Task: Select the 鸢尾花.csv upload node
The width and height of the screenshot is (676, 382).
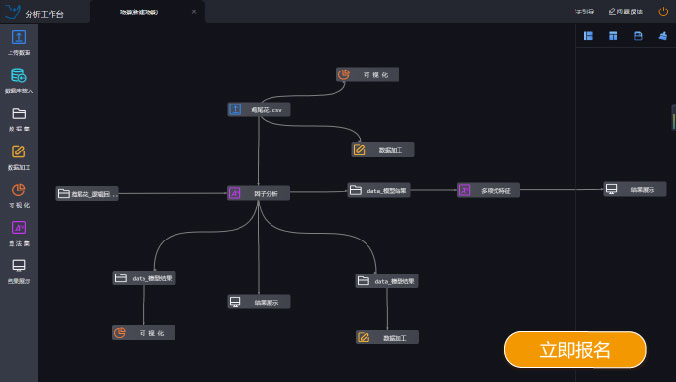Action: coord(259,110)
